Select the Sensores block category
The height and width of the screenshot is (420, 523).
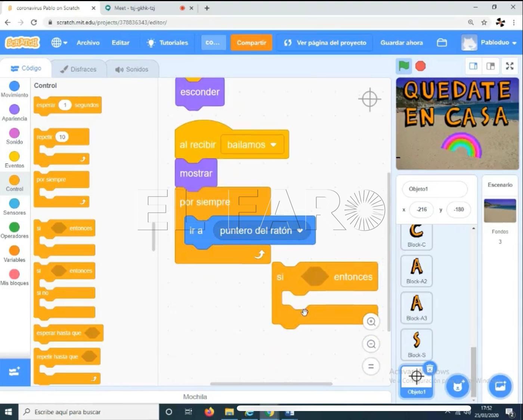coord(14,207)
